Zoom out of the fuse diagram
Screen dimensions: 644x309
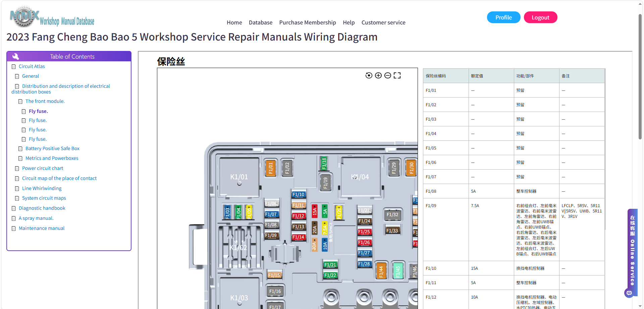pos(387,75)
